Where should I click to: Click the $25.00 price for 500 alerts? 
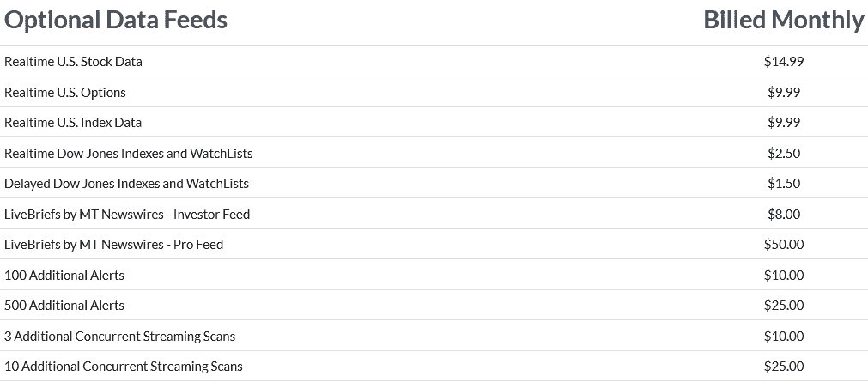pos(783,305)
